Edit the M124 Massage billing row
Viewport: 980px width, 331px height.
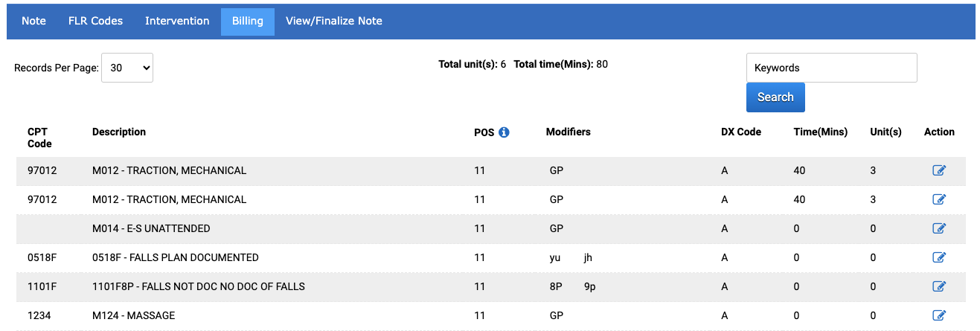coord(939,315)
